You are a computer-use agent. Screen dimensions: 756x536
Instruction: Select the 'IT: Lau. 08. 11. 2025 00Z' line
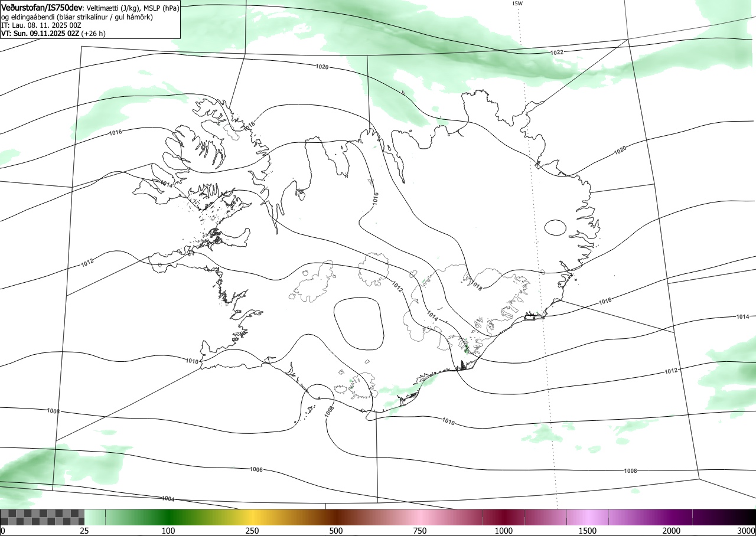click(41, 25)
